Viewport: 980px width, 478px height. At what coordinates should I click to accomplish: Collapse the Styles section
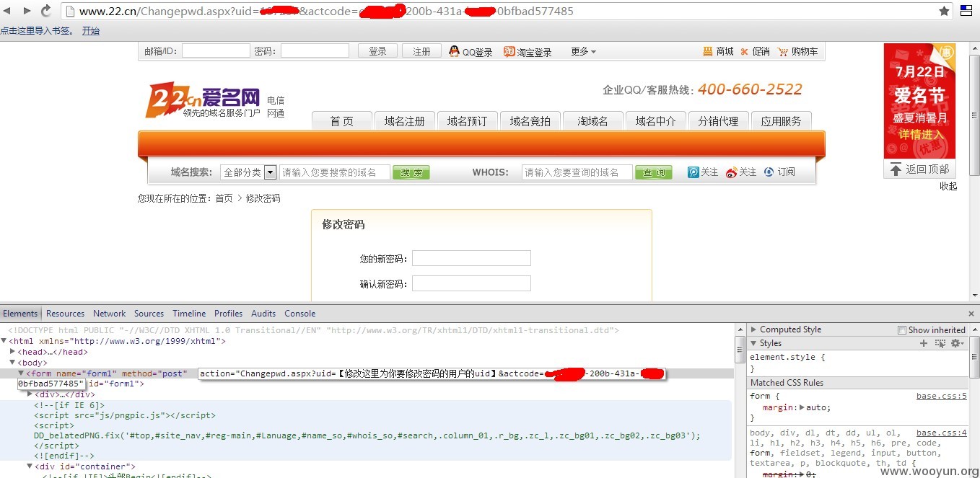coord(754,343)
